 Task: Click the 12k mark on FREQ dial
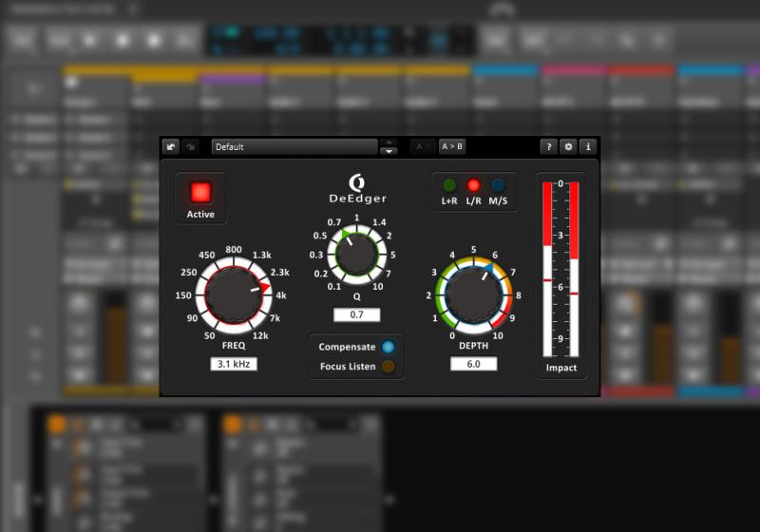[x=260, y=335]
